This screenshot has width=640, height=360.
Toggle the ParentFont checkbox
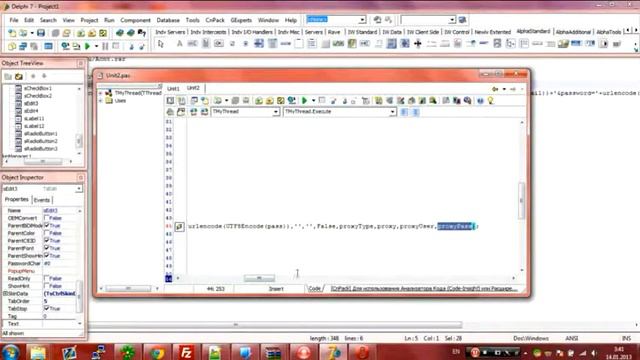[47, 248]
